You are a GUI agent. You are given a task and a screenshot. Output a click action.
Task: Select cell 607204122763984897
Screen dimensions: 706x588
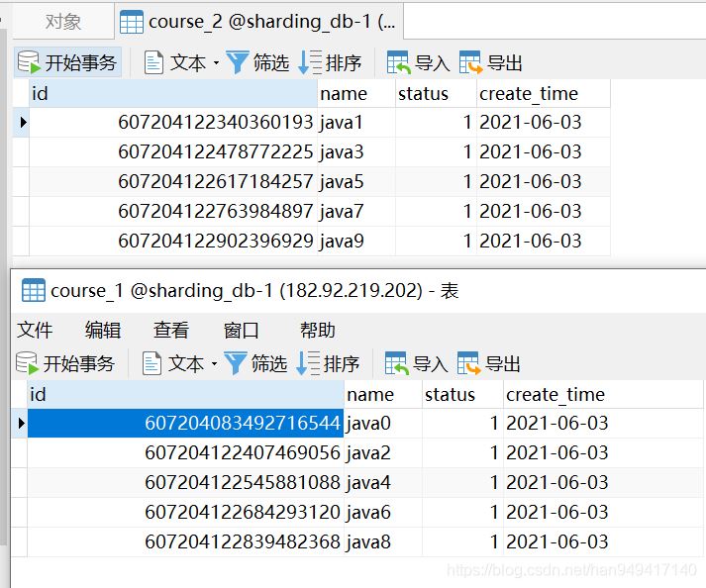pyautogui.click(x=173, y=211)
